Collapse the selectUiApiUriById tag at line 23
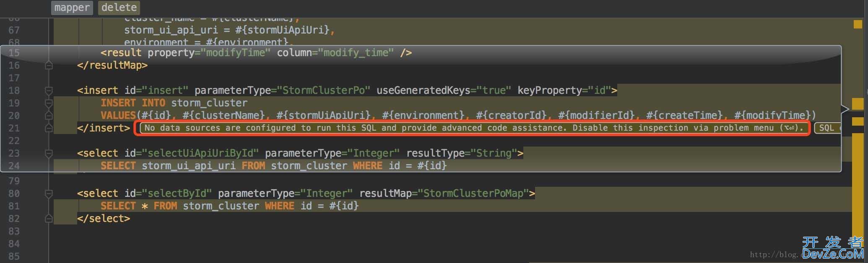The height and width of the screenshot is (263, 868). tap(49, 153)
